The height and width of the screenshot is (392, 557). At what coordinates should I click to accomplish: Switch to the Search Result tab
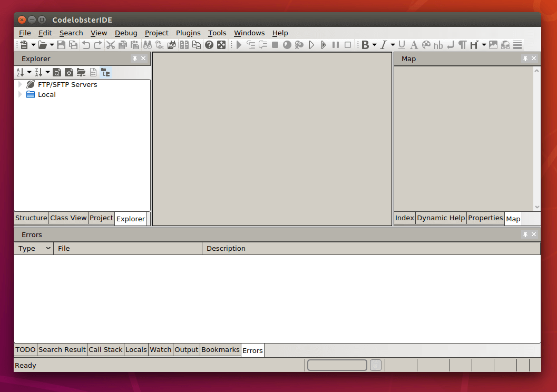pyautogui.click(x=62, y=349)
